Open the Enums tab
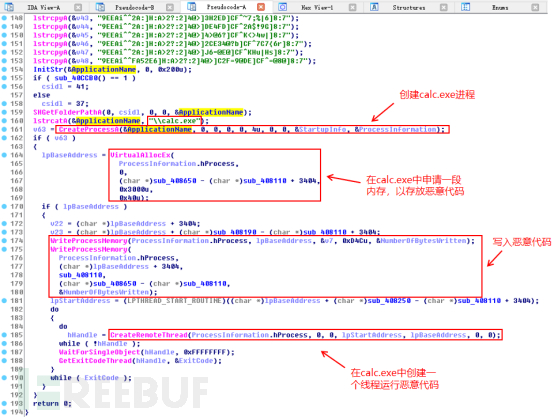The height and width of the screenshot is (417, 554). point(500,7)
